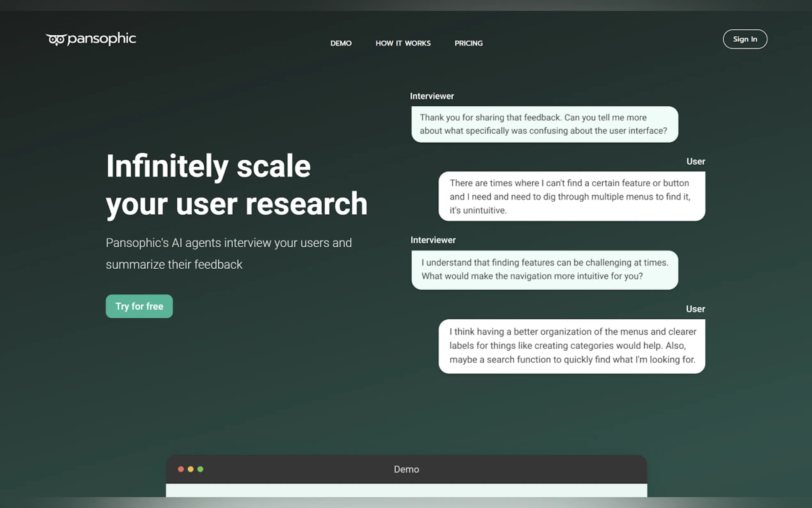
Task: Click green dot in Demo window
Action: pos(200,469)
